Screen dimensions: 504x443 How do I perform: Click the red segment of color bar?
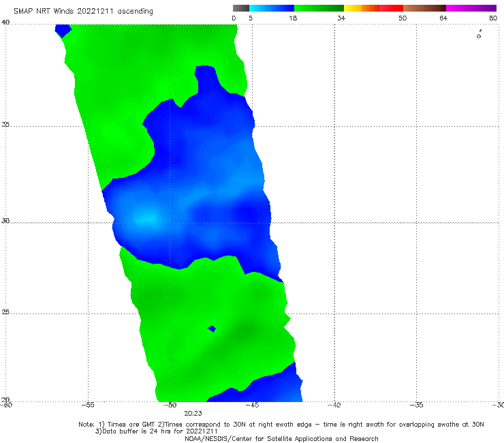(392, 8)
